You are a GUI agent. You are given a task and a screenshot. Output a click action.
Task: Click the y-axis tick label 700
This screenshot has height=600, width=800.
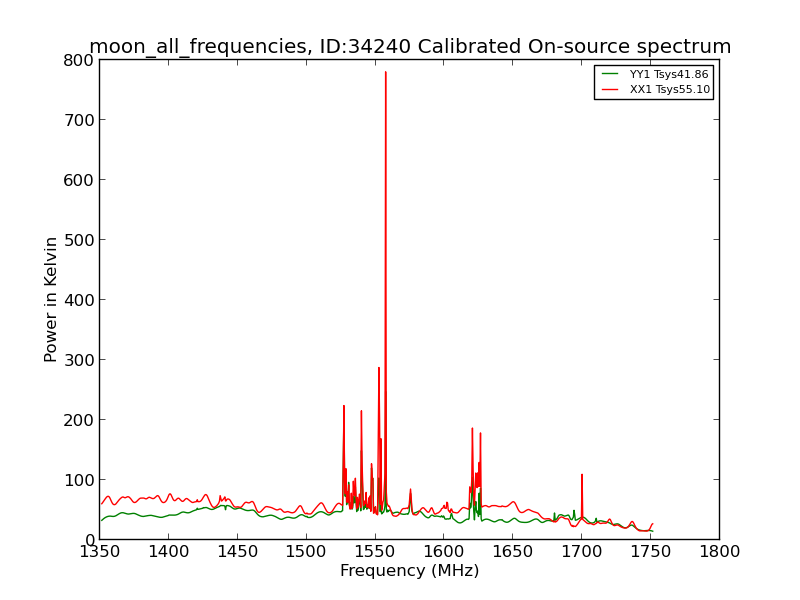click(79, 120)
